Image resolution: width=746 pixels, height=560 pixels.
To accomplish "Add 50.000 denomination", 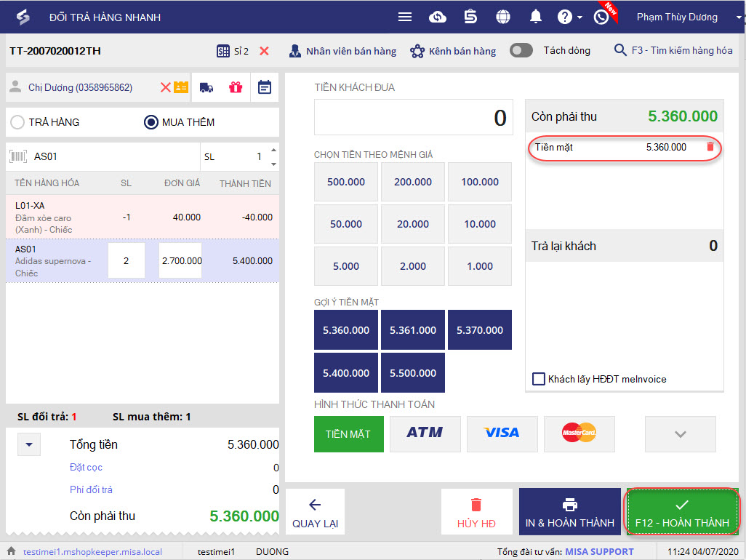I will pyautogui.click(x=346, y=224).
